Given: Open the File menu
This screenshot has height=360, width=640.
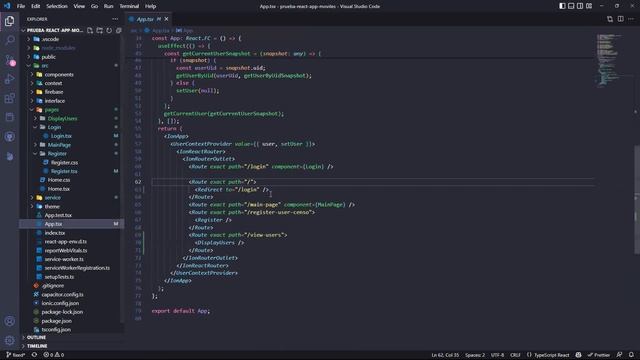Looking at the screenshot, I should 21,6.
